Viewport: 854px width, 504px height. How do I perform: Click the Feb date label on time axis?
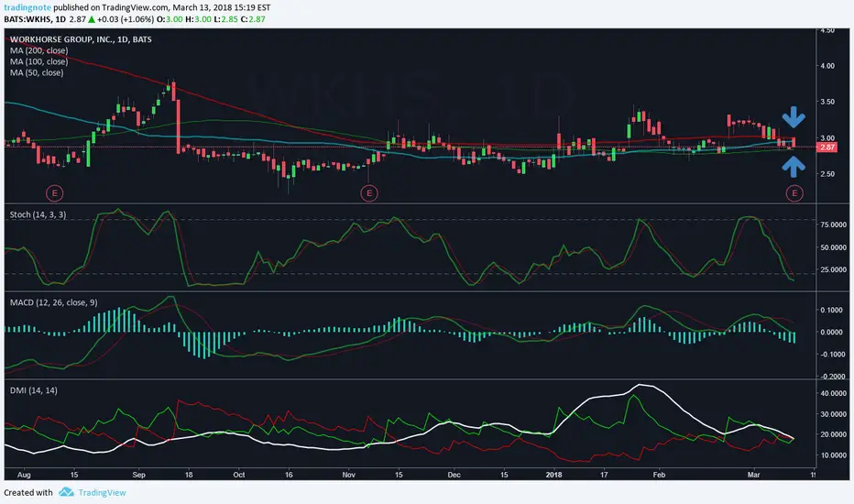coord(659,475)
